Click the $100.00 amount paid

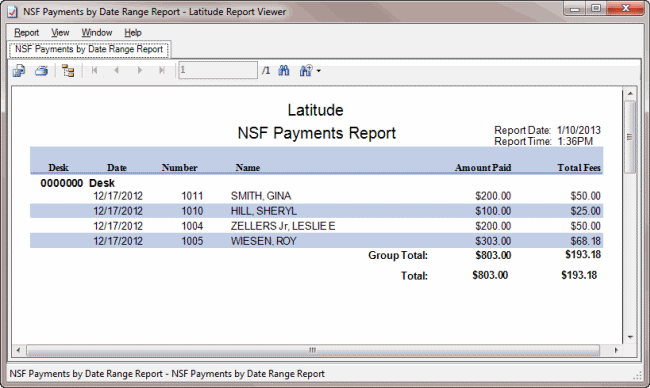point(493,211)
